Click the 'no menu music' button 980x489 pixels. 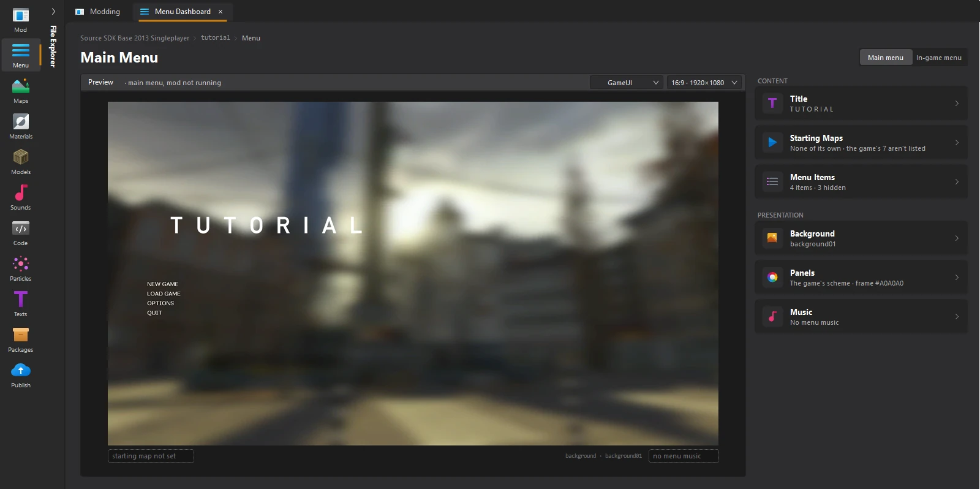coord(684,456)
